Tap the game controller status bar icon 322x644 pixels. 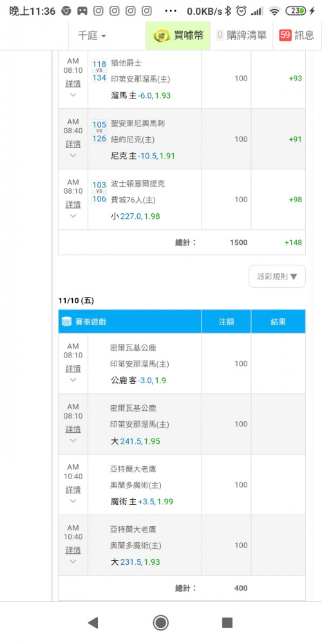click(82, 11)
